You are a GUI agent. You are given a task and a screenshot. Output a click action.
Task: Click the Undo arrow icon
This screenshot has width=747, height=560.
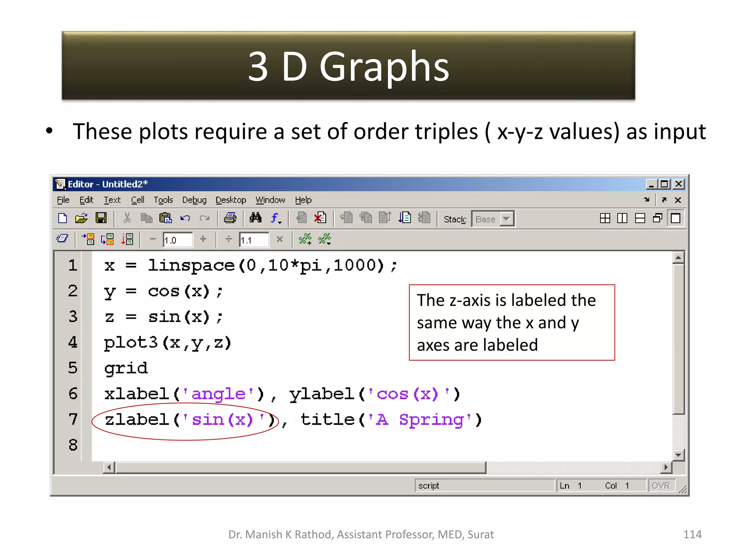pyautogui.click(x=185, y=218)
